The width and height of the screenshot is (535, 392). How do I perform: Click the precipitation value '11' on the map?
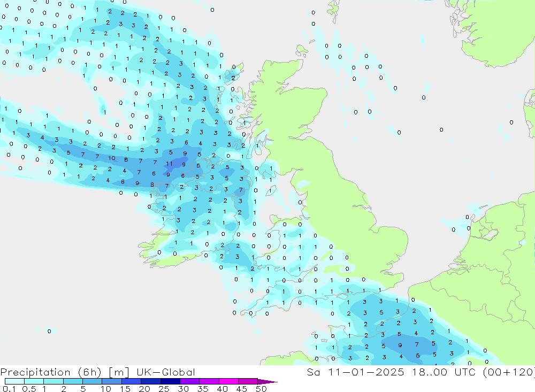coord(169,164)
